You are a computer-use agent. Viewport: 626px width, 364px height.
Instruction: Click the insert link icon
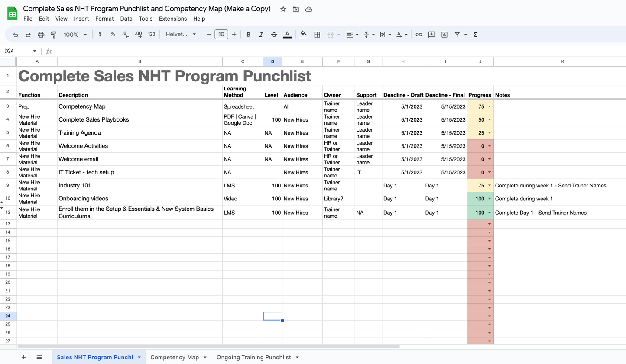pyautogui.click(x=418, y=35)
